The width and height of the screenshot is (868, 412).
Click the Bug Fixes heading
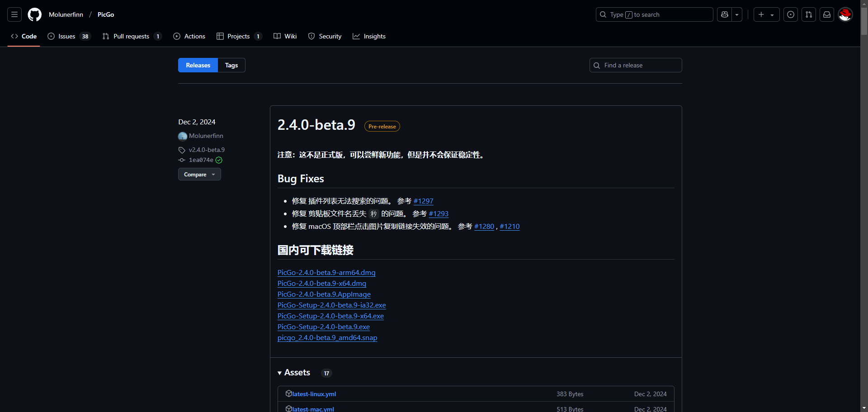(x=301, y=179)
